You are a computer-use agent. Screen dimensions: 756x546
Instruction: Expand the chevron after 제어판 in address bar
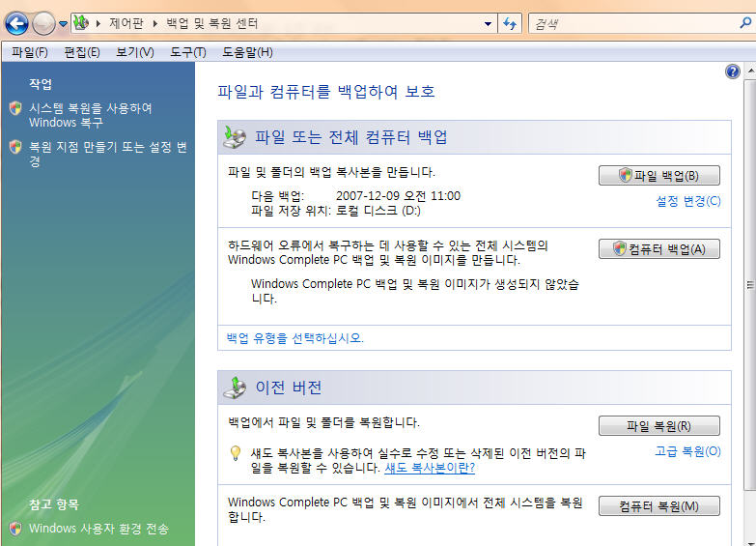[154, 23]
